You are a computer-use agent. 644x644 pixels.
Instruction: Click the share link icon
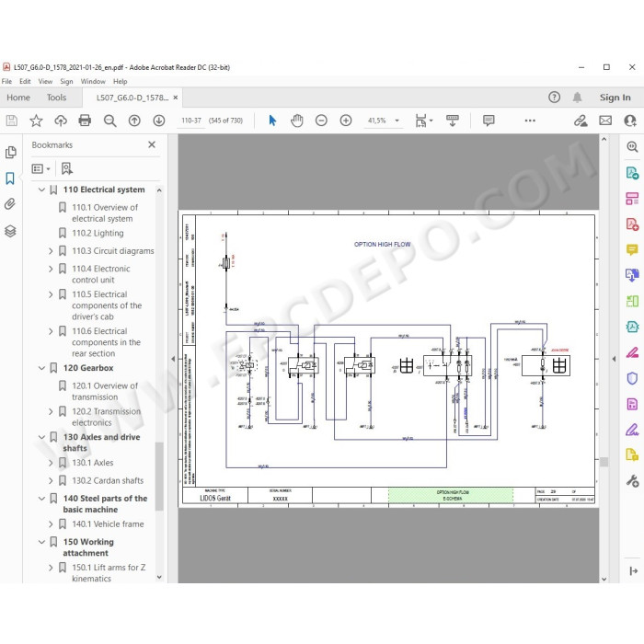(581, 121)
